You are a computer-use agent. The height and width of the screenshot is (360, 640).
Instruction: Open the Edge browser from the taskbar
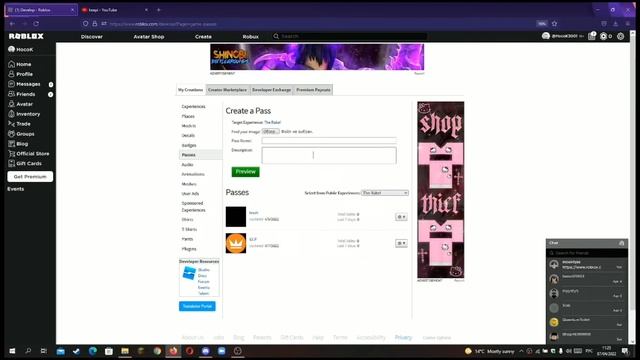pyautogui.click(x=93, y=351)
